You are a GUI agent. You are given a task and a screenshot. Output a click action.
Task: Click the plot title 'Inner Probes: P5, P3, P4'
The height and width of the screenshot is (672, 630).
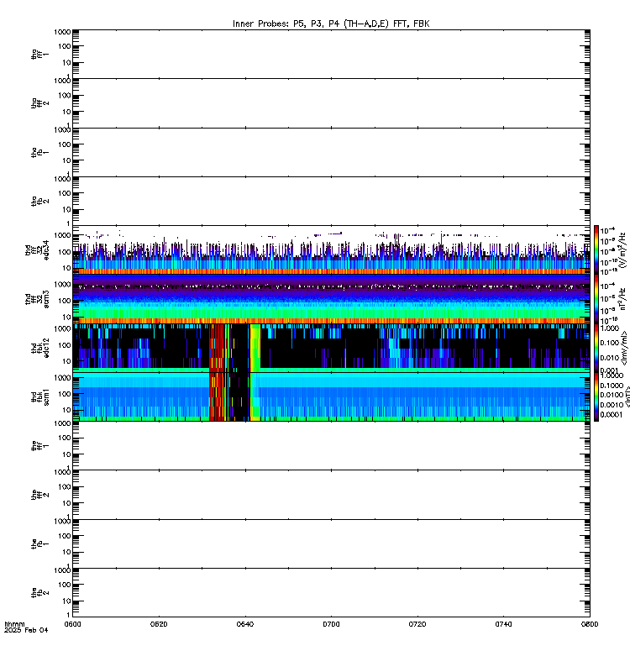(x=287, y=24)
